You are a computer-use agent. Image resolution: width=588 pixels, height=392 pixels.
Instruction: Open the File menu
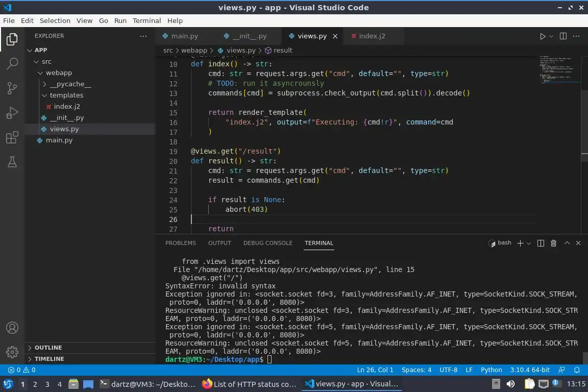tap(9, 20)
